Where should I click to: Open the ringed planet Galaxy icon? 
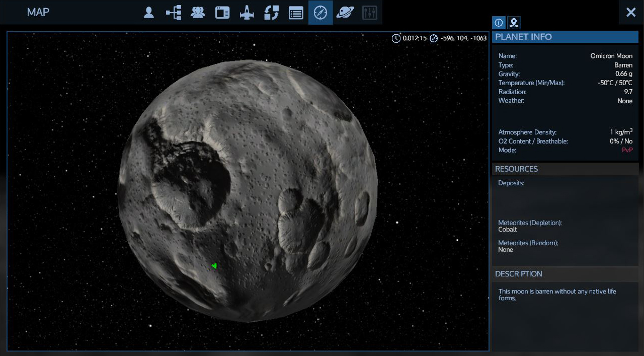(x=345, y=13)
